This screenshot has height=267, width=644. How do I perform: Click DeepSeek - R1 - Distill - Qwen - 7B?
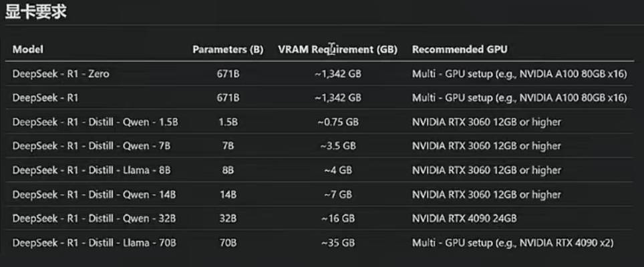click(x=91, y=146)
